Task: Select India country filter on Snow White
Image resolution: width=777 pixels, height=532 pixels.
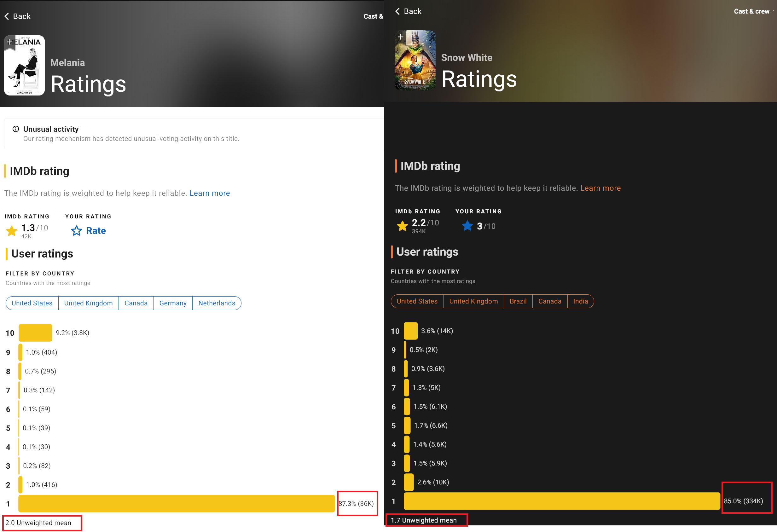Action: tap(580, 301)
